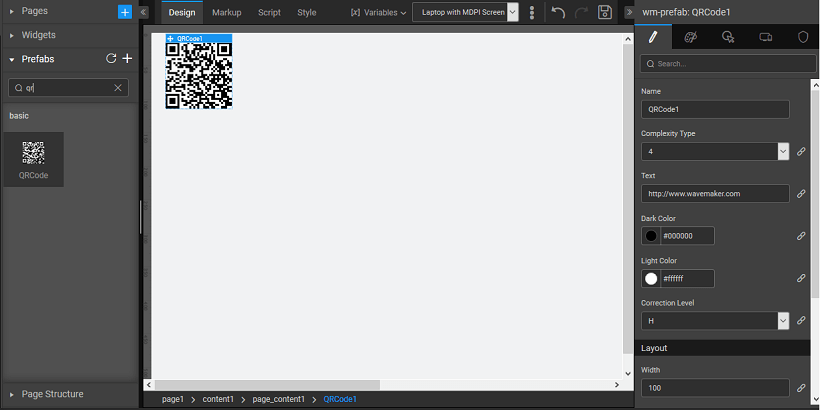Bind the Text property using link icon
This screenshot has height=410, width=820.
pyautogui.click(x=801, y=194)
